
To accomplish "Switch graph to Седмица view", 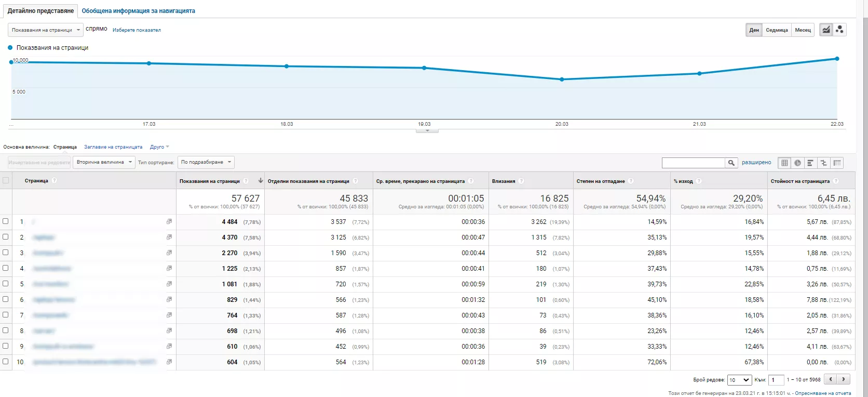I will click(777, 30).
